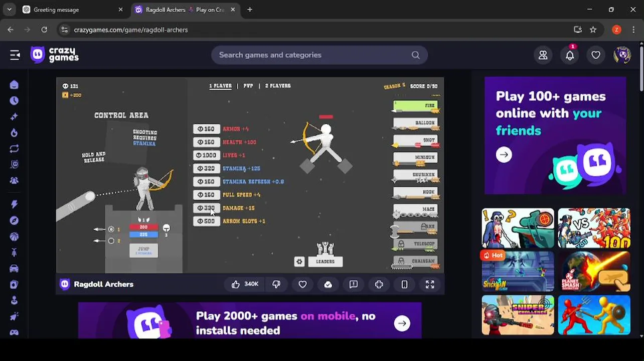Image resolution: width=644 pixels, height=361 pixels.
Task: Open the browser tab search dropdown
Action: 9,10
